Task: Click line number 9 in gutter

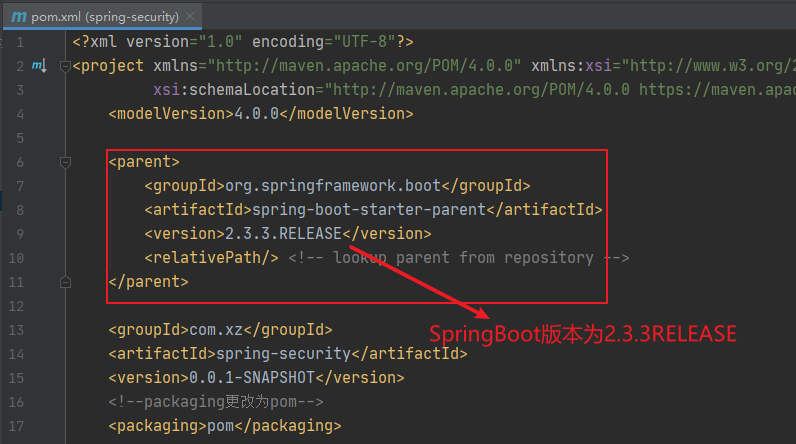Action: pos(20,234)
